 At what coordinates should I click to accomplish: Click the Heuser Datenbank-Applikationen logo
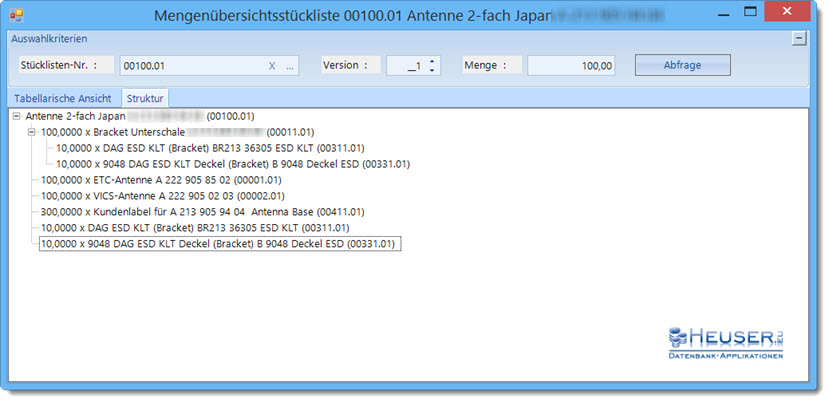point(726,341)
